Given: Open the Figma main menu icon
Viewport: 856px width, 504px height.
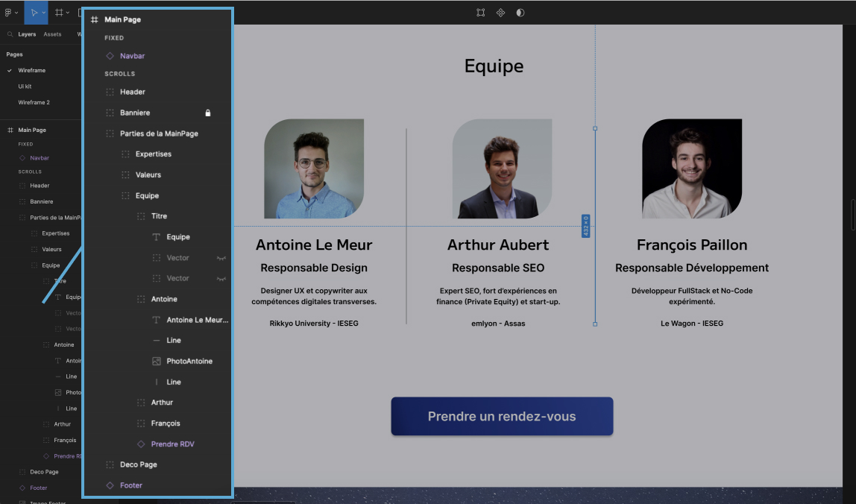Looking at the screenshot, I should tap(7, 12).
